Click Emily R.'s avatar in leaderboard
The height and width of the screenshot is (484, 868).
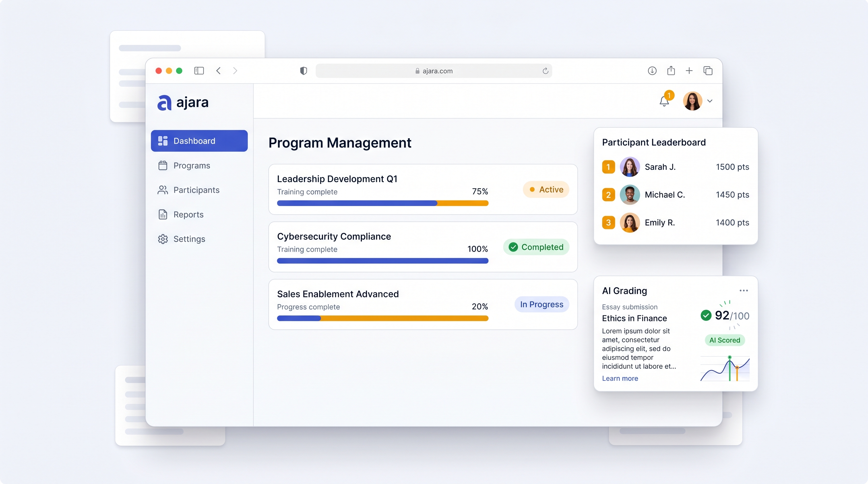coord(630,222)
